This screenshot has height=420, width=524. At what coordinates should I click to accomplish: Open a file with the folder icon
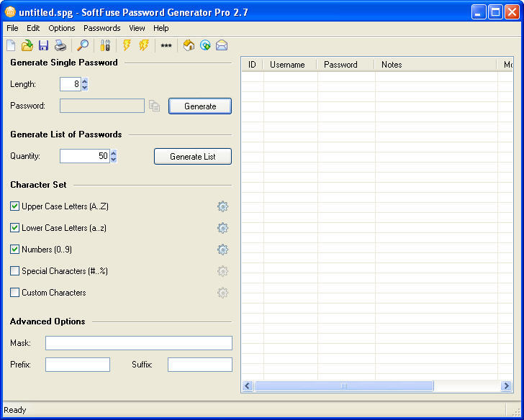point(27,45)
